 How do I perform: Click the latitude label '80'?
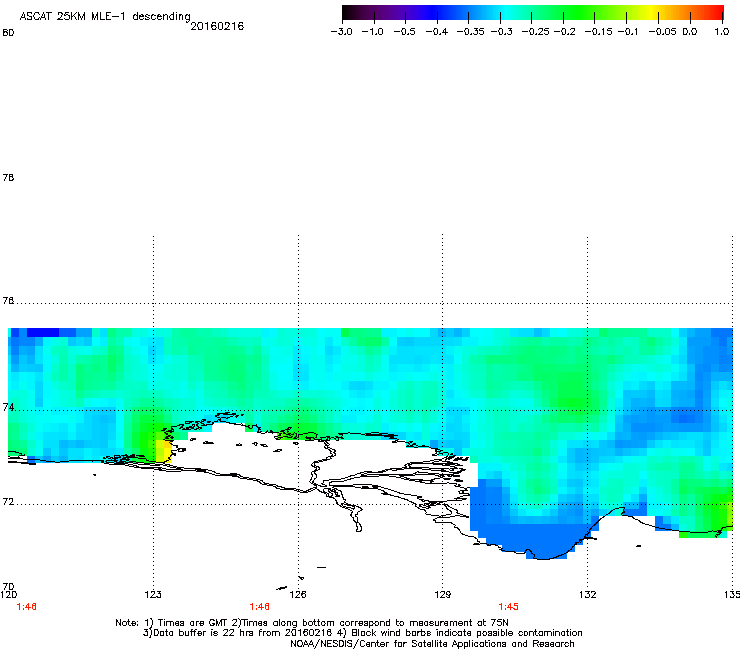pyautogui.click(x=8, y=33)
